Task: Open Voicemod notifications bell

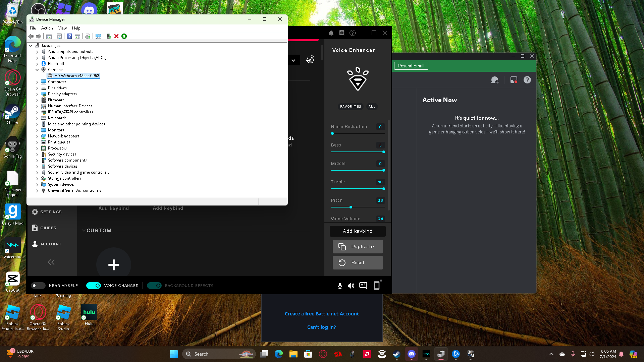Action: click(x=331, y=33)
